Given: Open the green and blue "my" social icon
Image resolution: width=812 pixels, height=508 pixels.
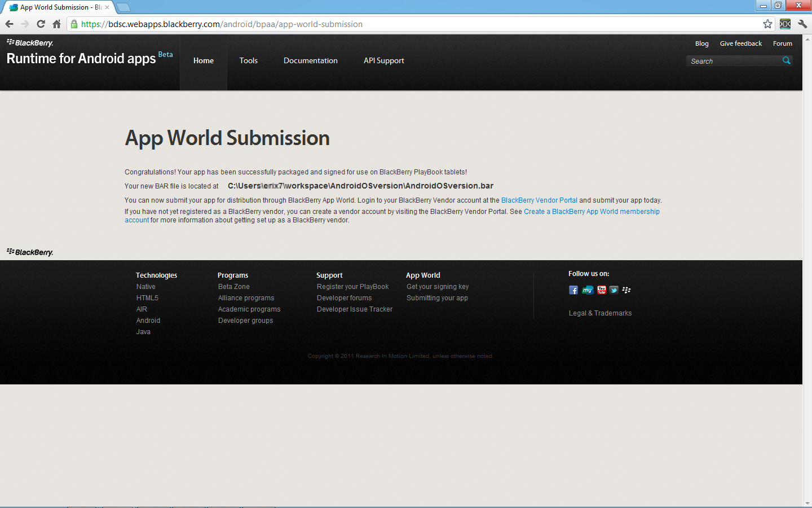Looking at the screenshot, I should [x=587, y=290].
